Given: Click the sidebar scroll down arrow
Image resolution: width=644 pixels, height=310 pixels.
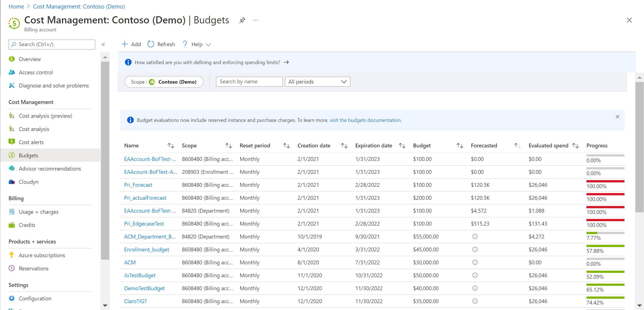Looking at the screenshot, I should [105, 305].
